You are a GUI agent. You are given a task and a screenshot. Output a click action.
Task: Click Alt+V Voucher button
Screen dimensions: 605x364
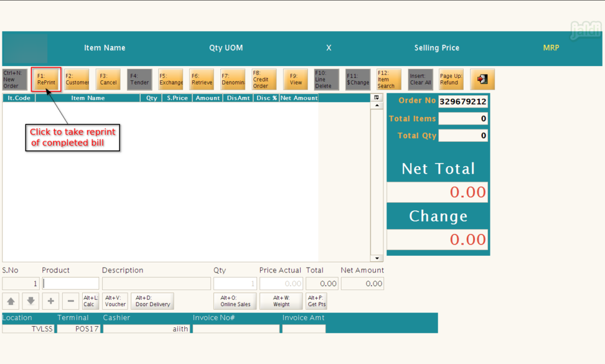pyautogui.click(x=115, y=301)
